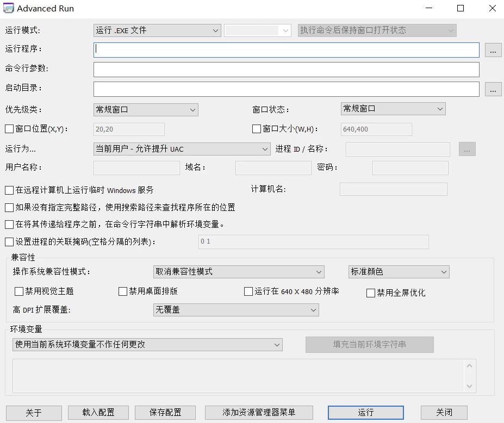Screen dimensions: 504x423
Task: Tick 运行在 640 X 480 分辨率 checkbox
Action: click(x=248, y=291)
